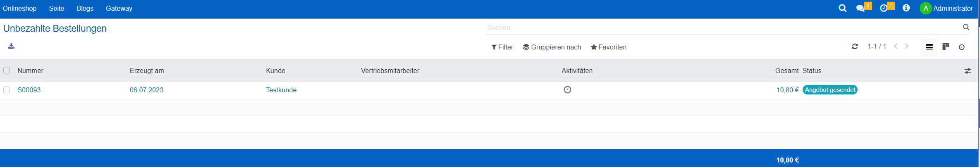Click the refresh list icon
The image size is (980, 167).
pyautogui.click(x=855, y=47)
